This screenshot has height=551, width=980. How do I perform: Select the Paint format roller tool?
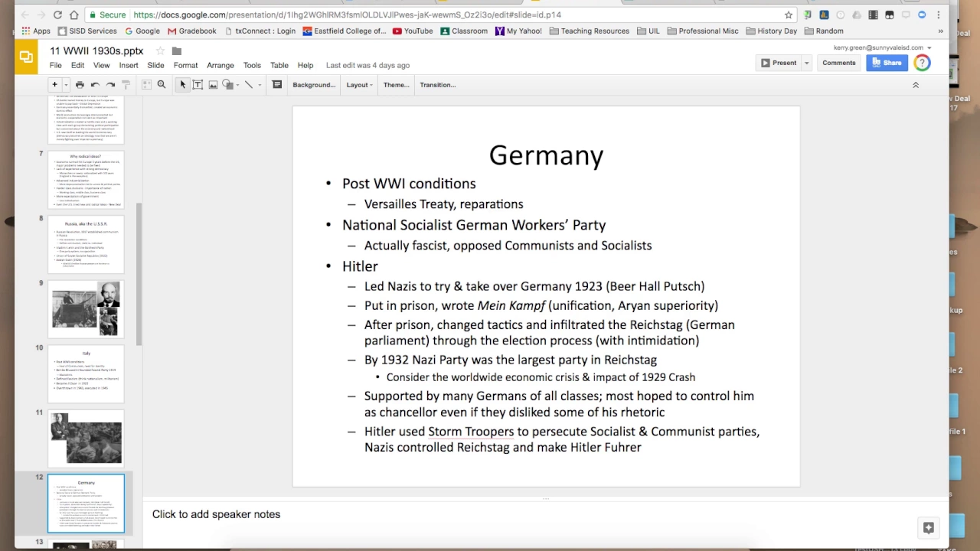pyautogui.click(x=126, y=85)
